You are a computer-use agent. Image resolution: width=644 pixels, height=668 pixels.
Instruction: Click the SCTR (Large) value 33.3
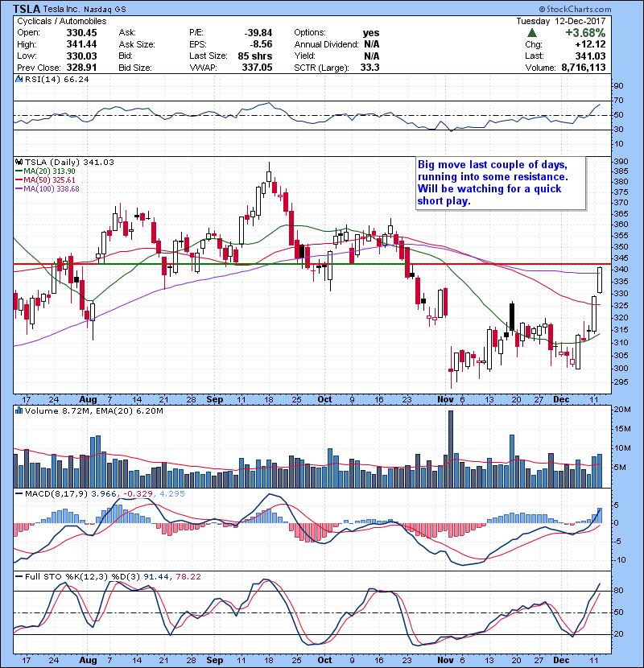(369, 68)
